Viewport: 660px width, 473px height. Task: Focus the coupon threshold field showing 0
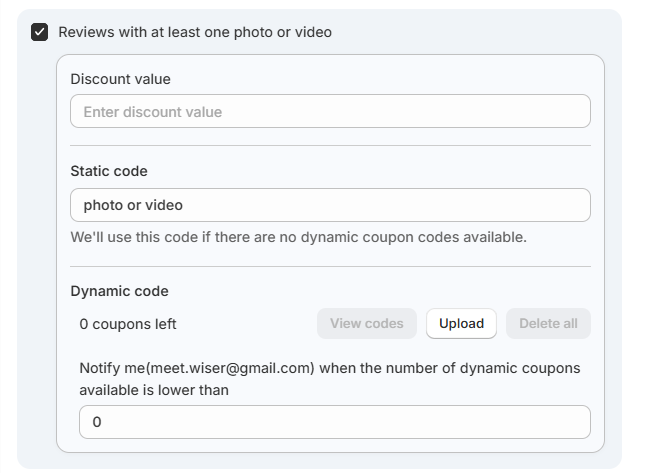coord(334,422)
